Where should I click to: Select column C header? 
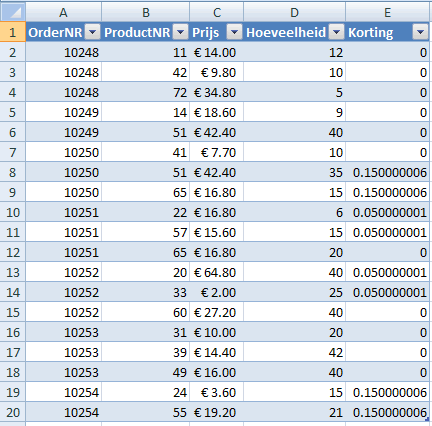pyautogui.click(x=217, y=12)
